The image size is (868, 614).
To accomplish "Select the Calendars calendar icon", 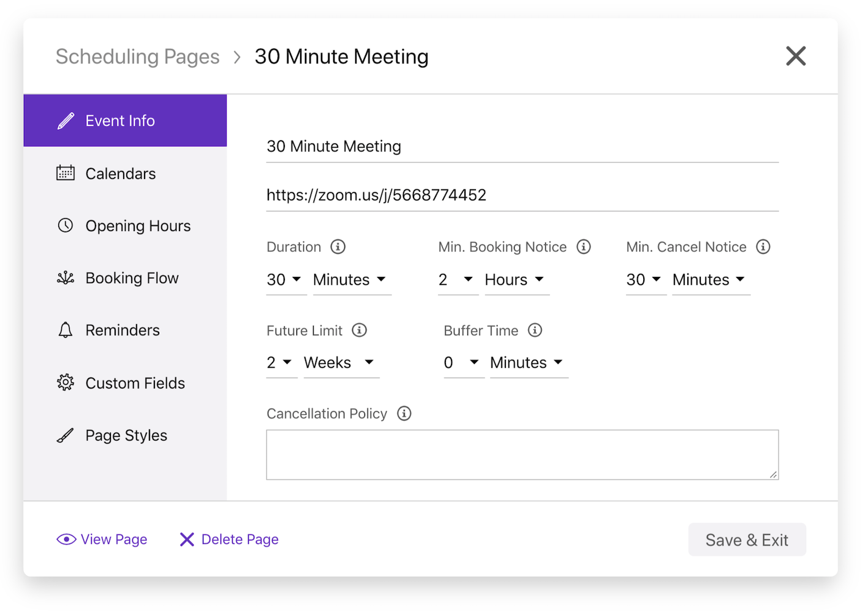I will (x=66, y=173).
